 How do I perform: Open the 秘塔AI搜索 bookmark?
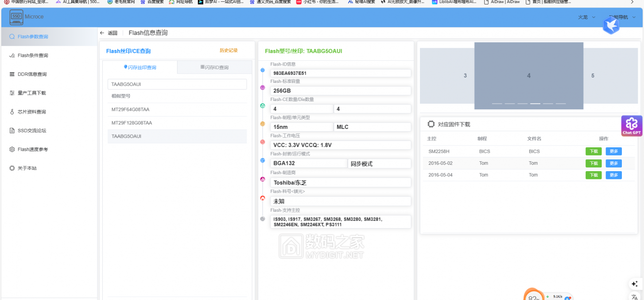tap(361, 2)
